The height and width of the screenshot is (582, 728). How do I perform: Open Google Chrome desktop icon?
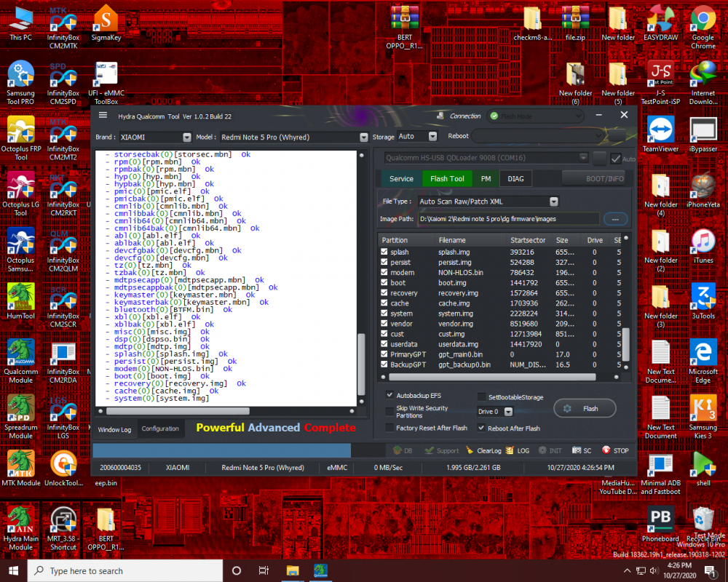703,27
